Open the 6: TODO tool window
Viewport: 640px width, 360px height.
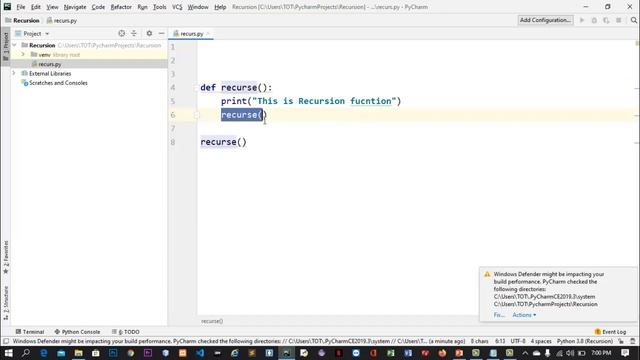(126, 332)
